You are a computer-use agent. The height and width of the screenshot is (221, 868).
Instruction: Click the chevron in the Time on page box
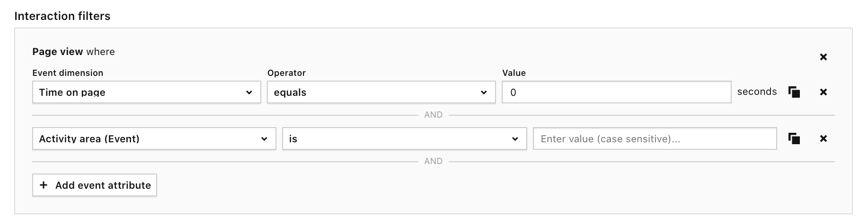tap(249, 92)
